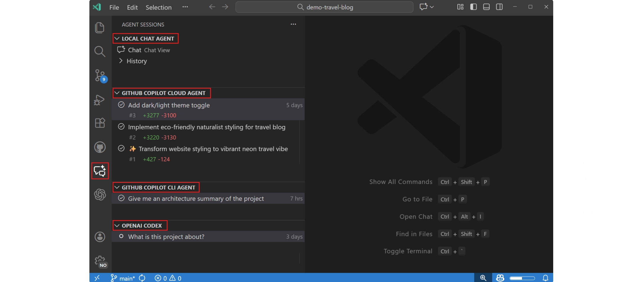644x282 pixels.
Task: Open Source Control showing 9 changes
Action: coord(100,75)
